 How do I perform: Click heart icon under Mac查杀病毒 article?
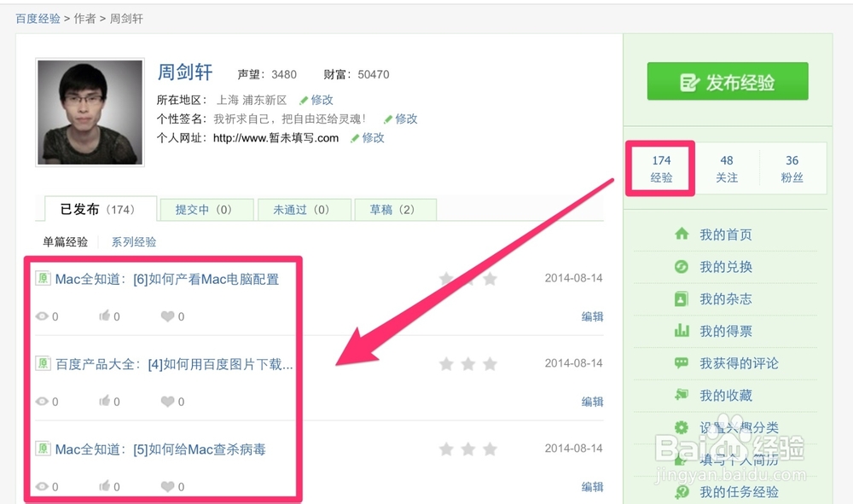pos(167,486)
